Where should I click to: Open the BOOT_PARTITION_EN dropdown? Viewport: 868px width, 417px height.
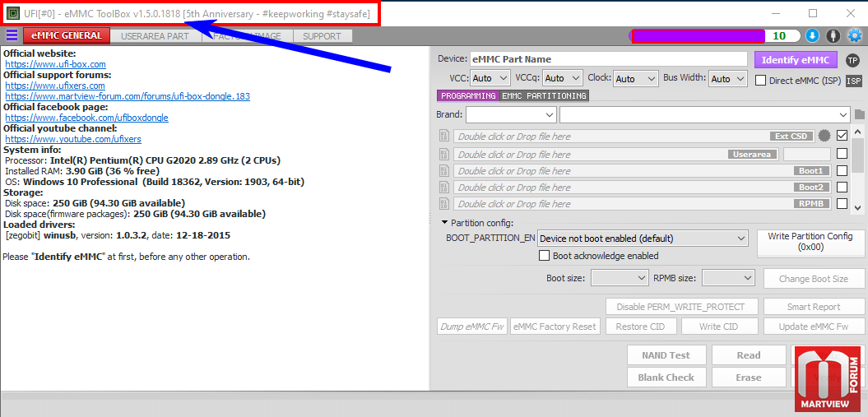(x=643, y=239)
